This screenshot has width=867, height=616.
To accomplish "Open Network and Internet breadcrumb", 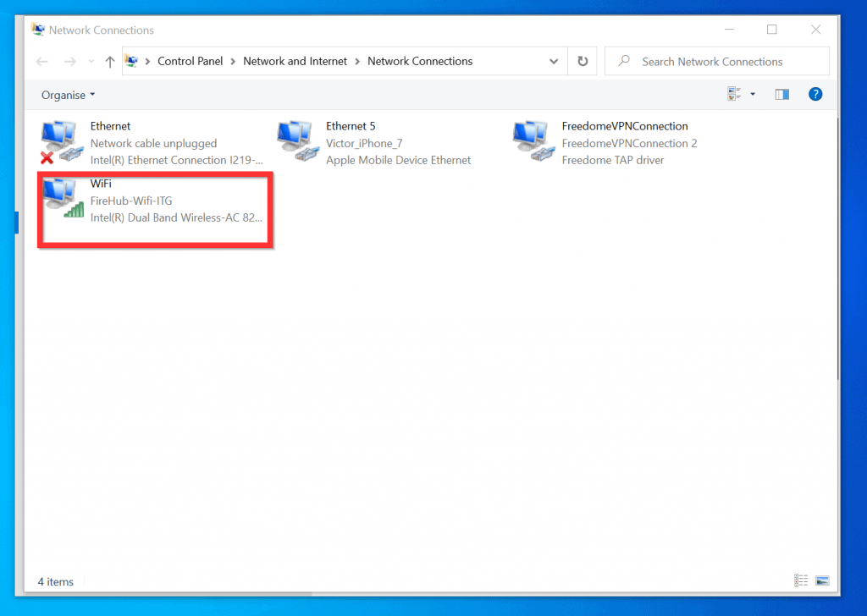I will [x=295, y=61].
